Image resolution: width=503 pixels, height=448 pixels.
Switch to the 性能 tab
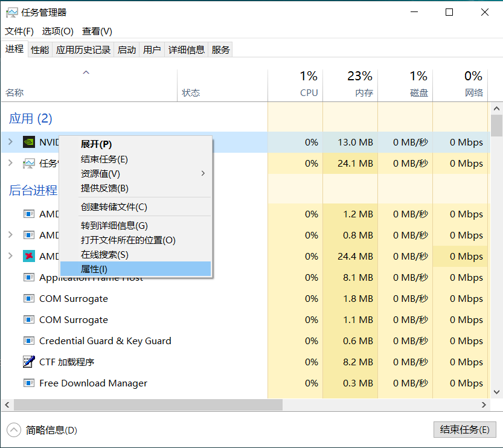[x=40, y=50]
